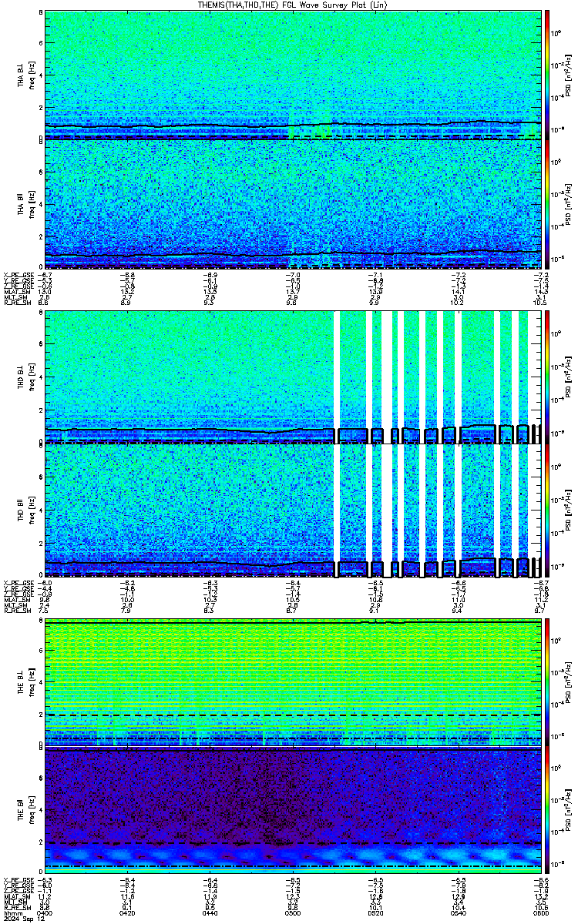
Task: Click inside the THD B-perpendicular spectrogram panel
Action: click(x=293, y=377)
